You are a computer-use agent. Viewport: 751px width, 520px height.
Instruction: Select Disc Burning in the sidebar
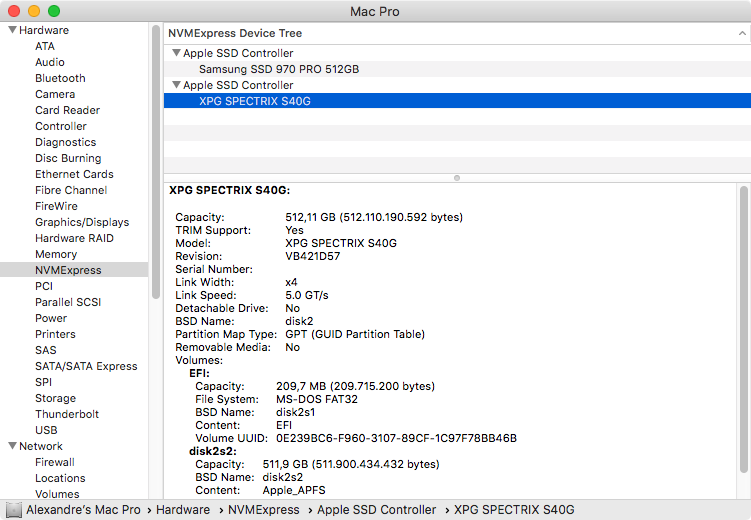pyautogui.click(x=68, y=158)
